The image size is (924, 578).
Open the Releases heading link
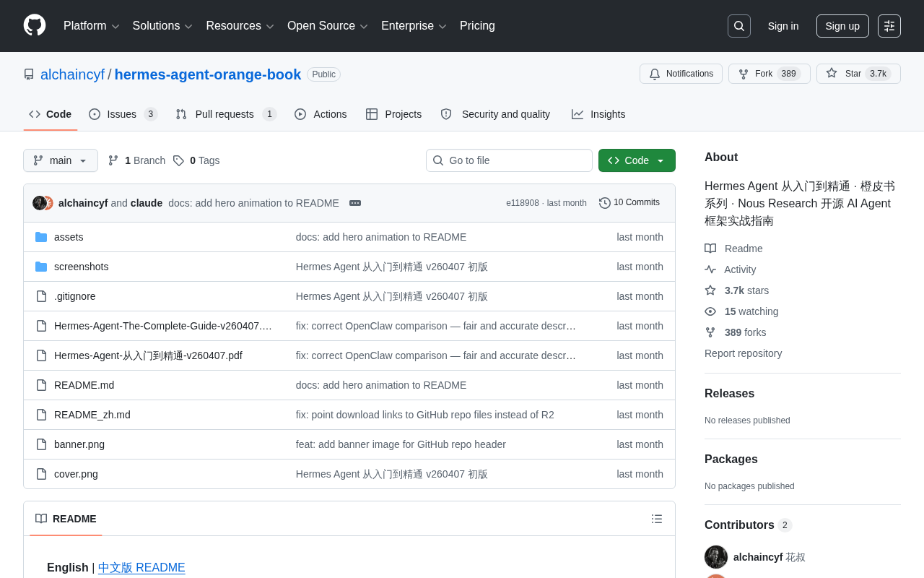[x=729, y=394]
